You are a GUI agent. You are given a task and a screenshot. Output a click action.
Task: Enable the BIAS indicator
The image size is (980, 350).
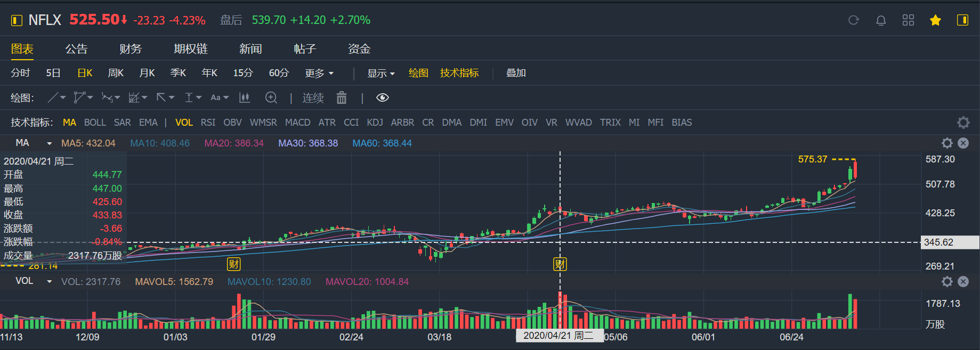pos(682,123)
